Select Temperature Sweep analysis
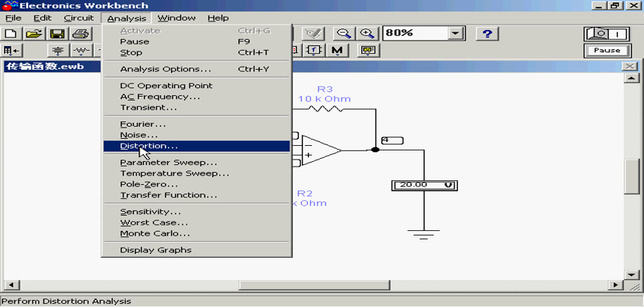This screenshot has width=644, height=307. (x=197, y=173)
